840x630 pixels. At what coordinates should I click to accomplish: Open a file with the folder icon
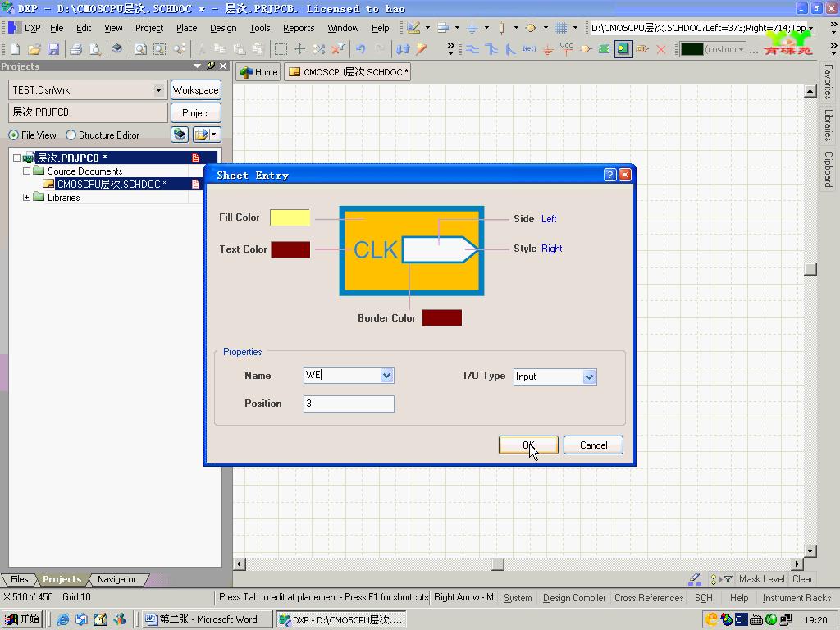(34, 49)
